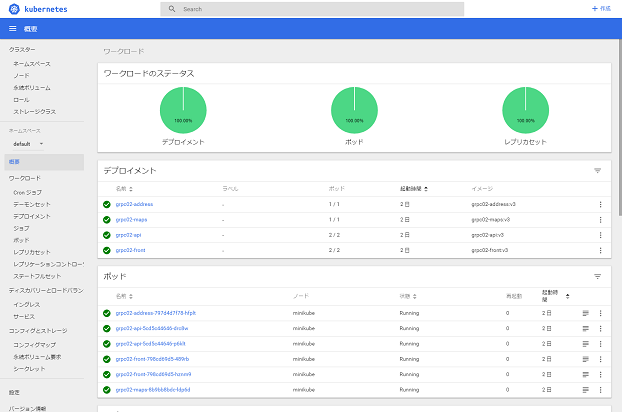Screen dimensions: 622x412
Task: Select ノード in sidebar
Action: click(x=21, y=76)
